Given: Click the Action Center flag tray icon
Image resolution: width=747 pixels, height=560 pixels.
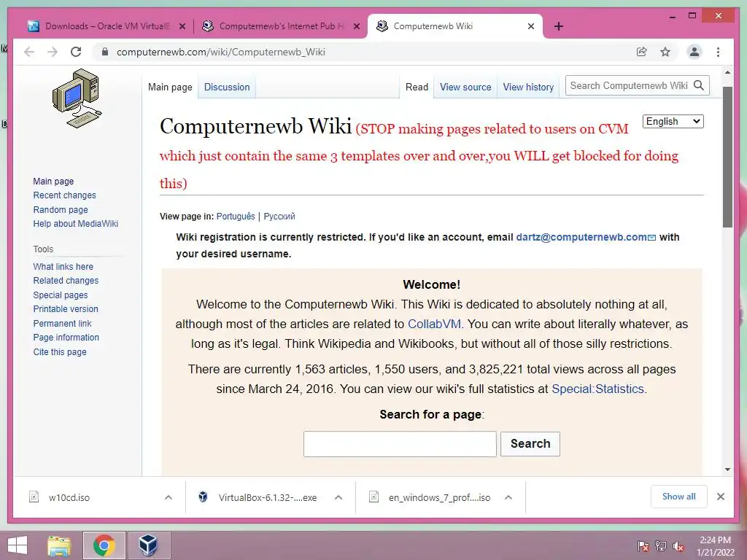Looking at the screenshot, I should (x=643, y=546).
